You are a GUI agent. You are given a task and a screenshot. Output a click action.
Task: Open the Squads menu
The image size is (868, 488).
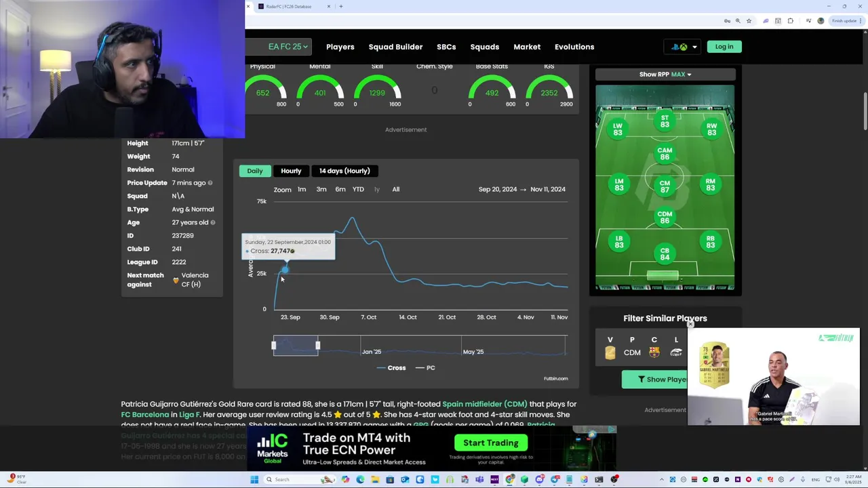(x=484, y=47)
